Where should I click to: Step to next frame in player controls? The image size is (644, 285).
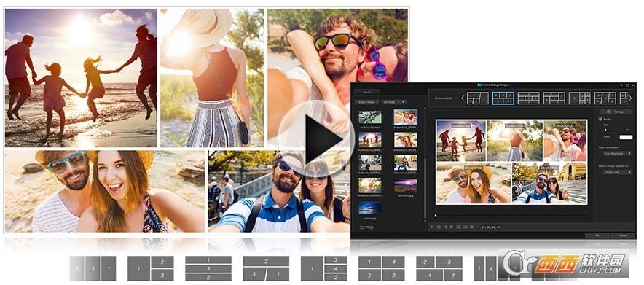[452, 227]
